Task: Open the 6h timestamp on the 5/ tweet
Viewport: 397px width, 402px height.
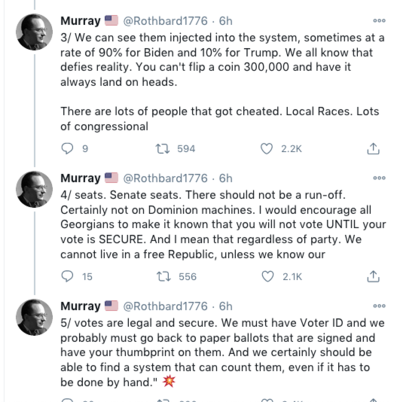Action: tap(226, 306)
